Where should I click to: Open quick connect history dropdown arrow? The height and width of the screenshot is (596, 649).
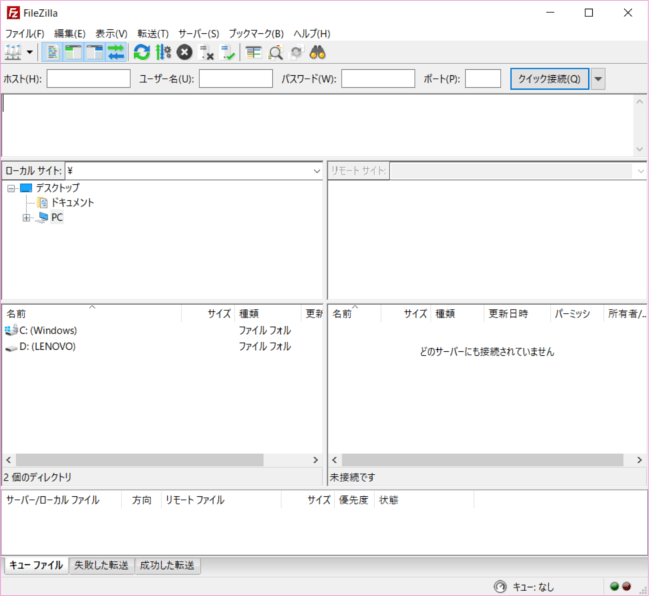[598, 79]
